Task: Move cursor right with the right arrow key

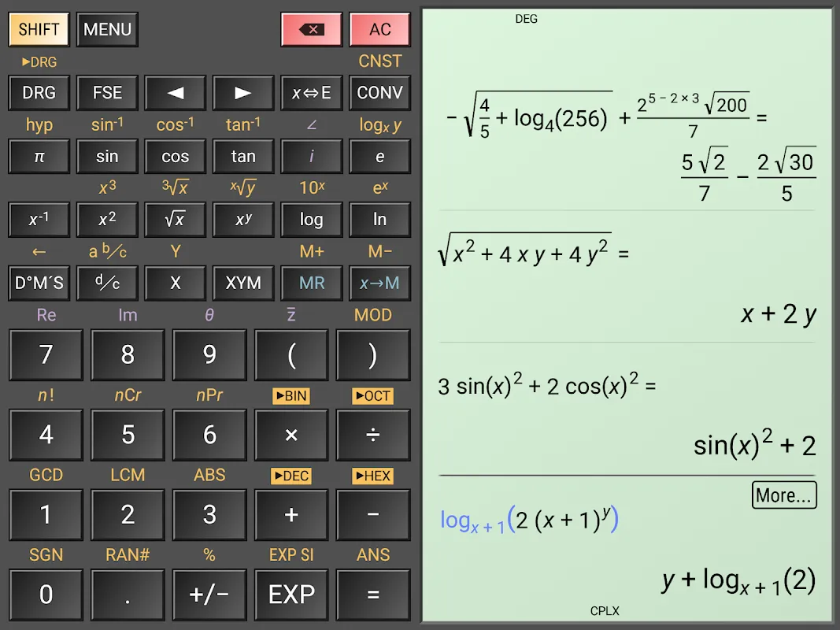Action: tap(243, 93)
